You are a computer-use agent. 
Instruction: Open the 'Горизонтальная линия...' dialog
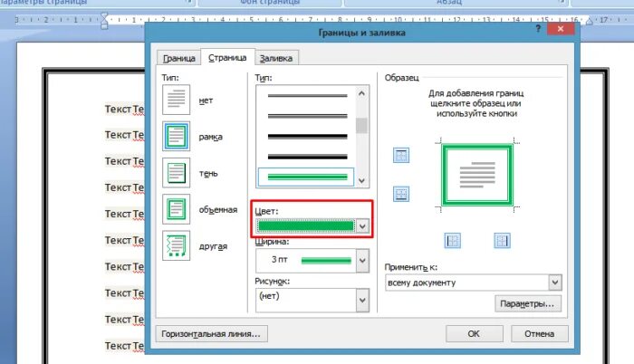pos(211,333)
